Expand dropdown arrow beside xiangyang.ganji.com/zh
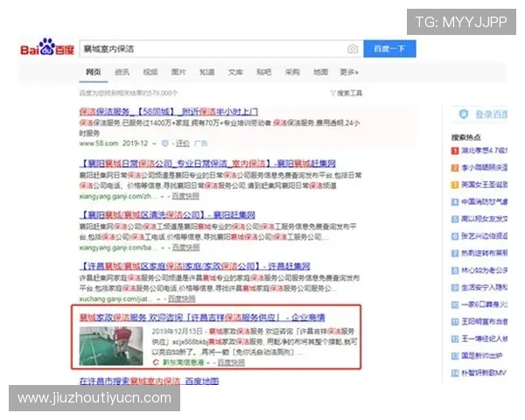The image size is (525, 420). point(163,197)
